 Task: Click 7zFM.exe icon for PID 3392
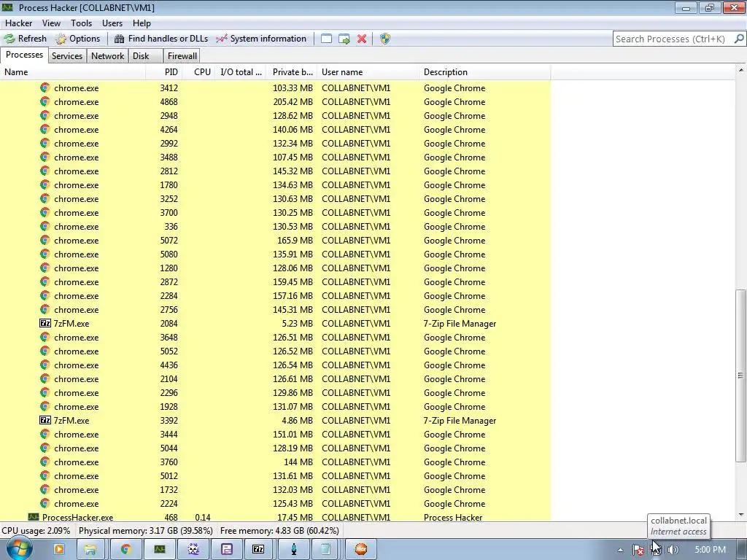click(x=44, y=421)
